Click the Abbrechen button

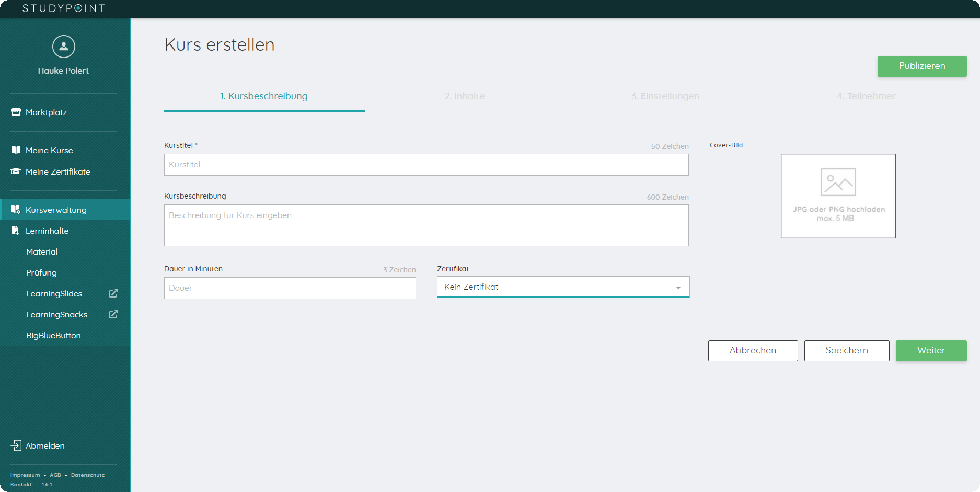(753, 351)
